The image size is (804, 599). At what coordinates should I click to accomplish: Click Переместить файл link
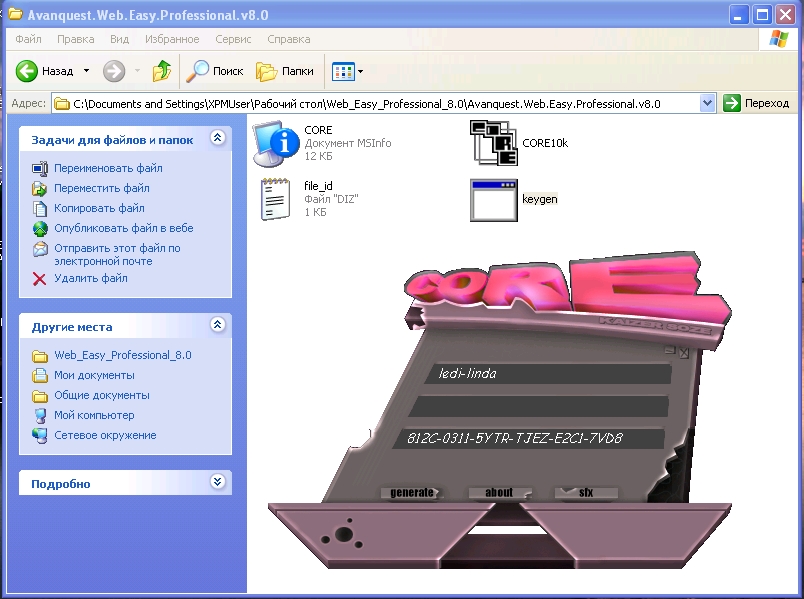click(x=102, y=188)
